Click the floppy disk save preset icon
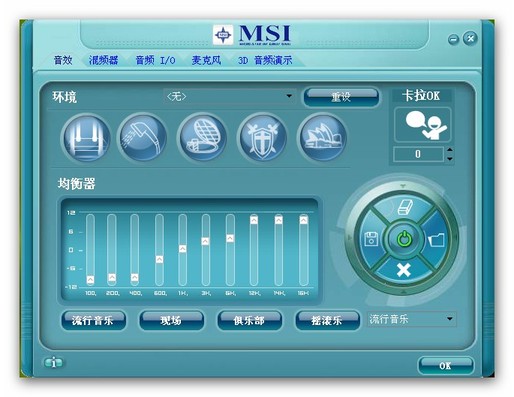 click(371, 239)
